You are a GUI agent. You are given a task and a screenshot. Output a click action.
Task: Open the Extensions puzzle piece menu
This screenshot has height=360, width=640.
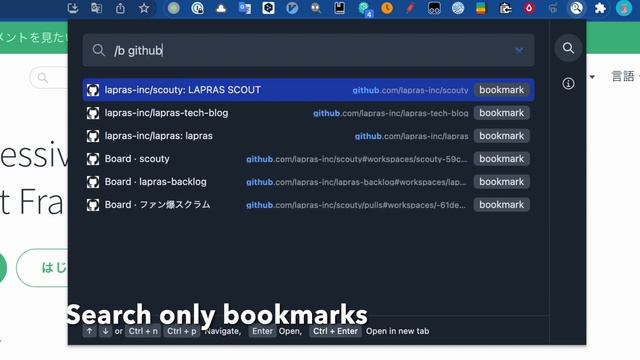(x=600, y=8)
